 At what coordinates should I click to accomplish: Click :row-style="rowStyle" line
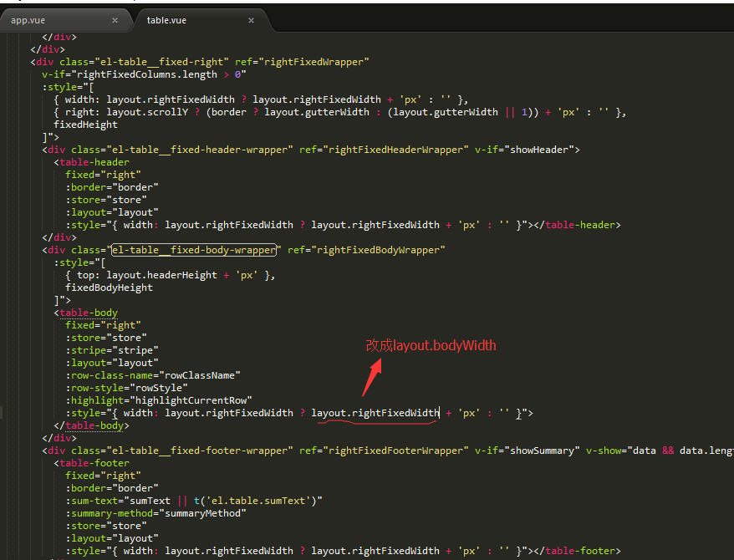click(x=126, y=388)
